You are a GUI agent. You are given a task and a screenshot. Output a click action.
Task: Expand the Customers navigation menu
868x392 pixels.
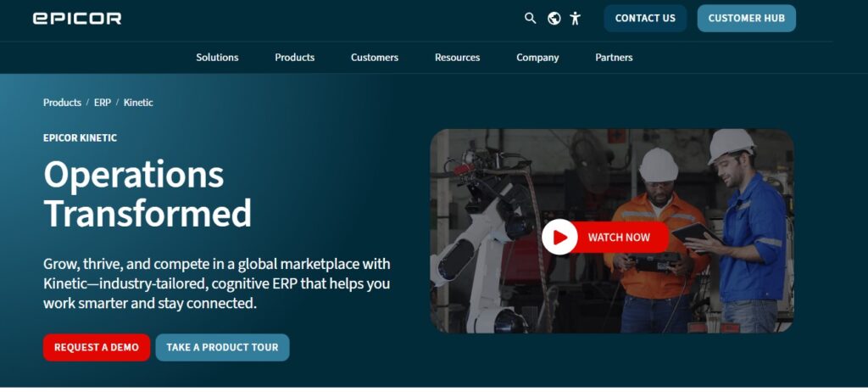click(x=375, y=58)
